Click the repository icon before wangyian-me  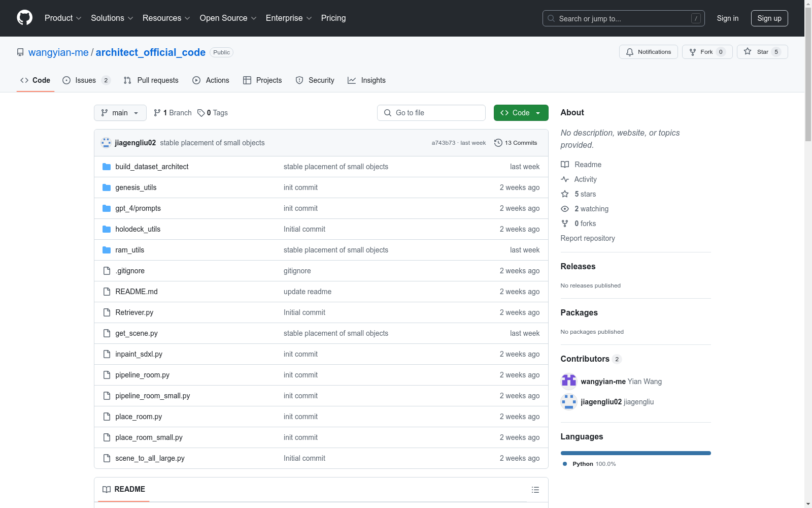click(x=20, y=52)
